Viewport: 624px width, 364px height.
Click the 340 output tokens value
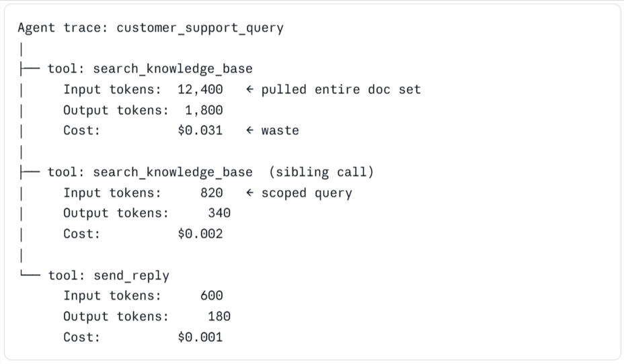tap(219, 214)
